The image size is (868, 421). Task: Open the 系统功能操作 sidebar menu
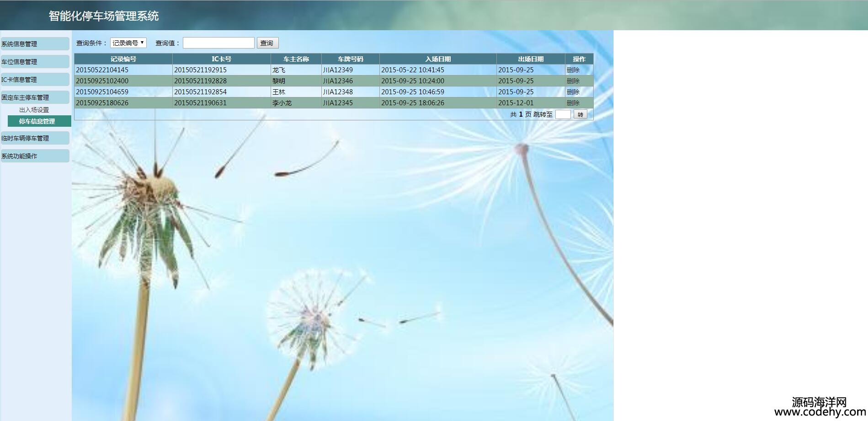(35, 156)
